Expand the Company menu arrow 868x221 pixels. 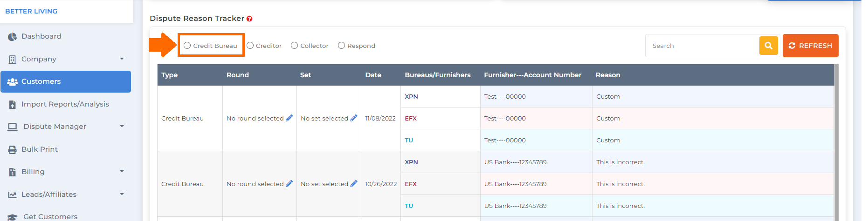point(122,59)
